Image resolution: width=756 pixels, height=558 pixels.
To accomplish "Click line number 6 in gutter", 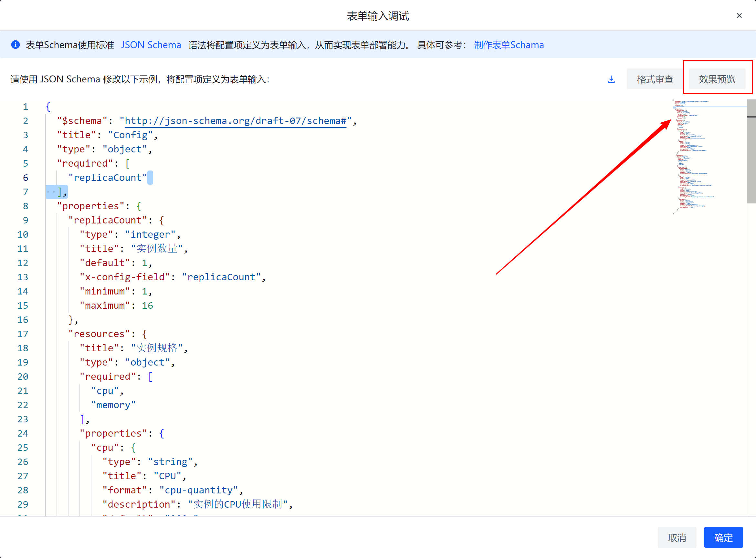I will [25, 178].
